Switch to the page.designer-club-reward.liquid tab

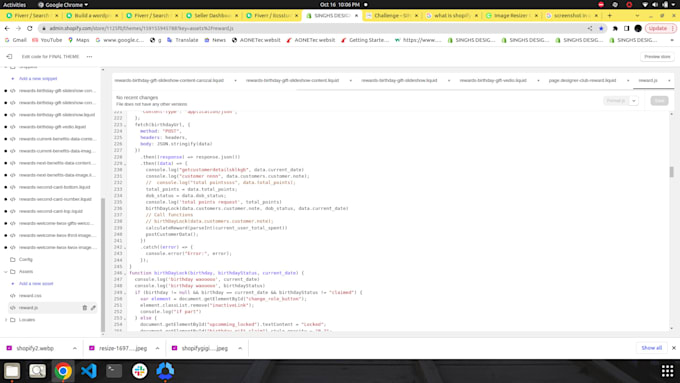[582, 81]
